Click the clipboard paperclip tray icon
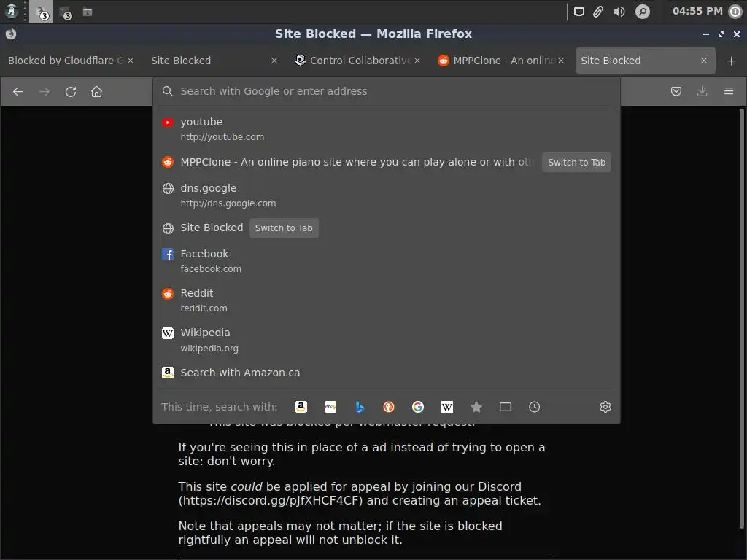The height and width of the screenshot is (560, 747). point(598,12)
